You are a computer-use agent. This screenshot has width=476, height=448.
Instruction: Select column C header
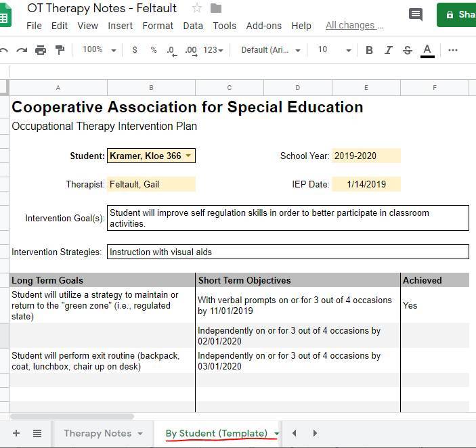tap(230, 88)
